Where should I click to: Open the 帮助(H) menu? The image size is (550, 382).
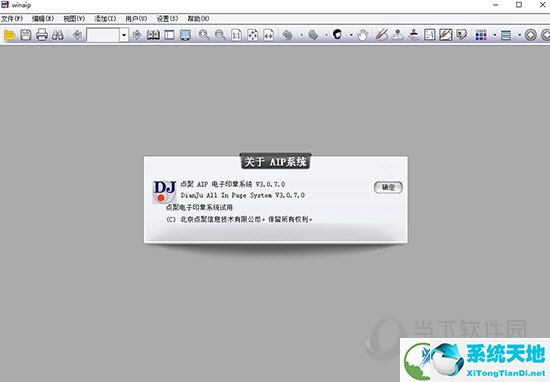tap(198, 19)
